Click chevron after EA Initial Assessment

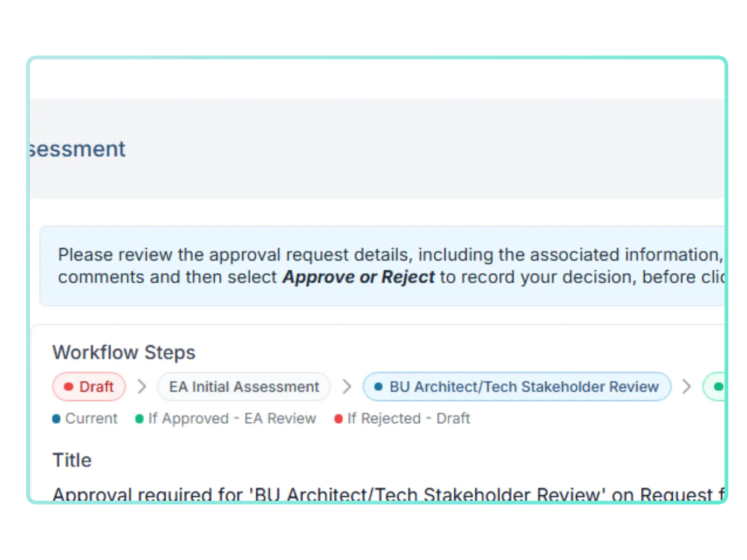346,386
